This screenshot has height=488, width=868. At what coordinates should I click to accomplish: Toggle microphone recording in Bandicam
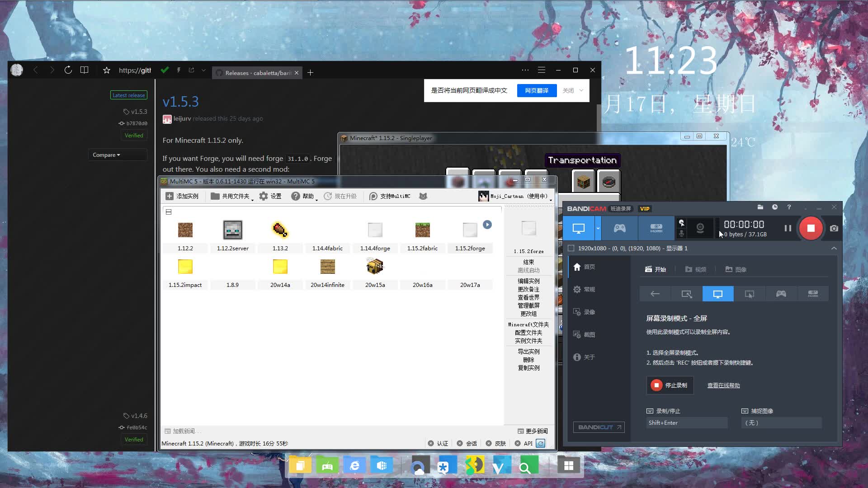682,234
